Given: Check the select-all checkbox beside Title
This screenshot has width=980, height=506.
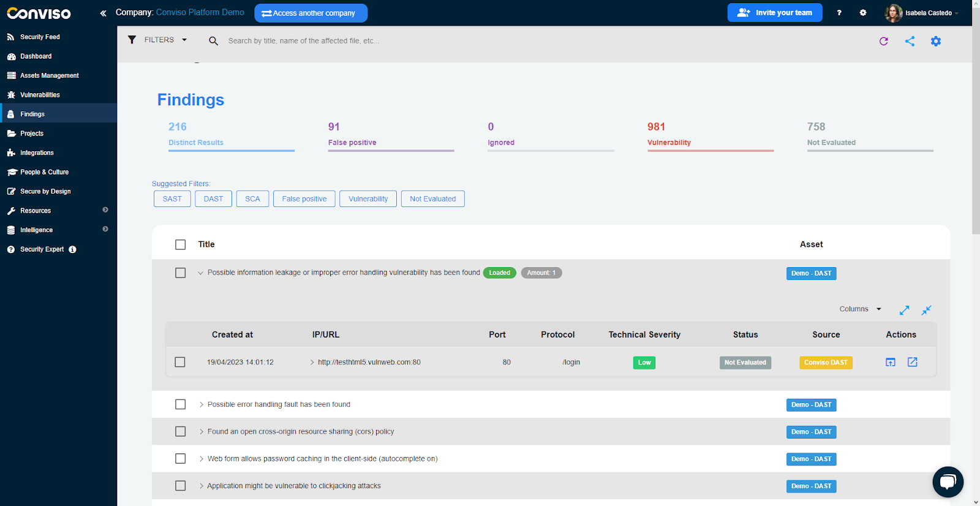Looking at the screenshot, I should (x=180, y=244).
